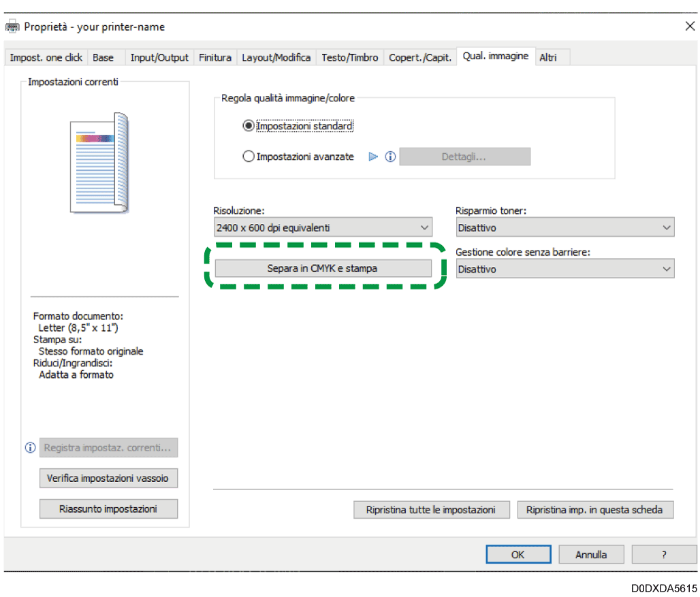Click the document preview thumbnail
Image resolution: width=700 pixels, height=597 pixels.
[x=99, y=163]
